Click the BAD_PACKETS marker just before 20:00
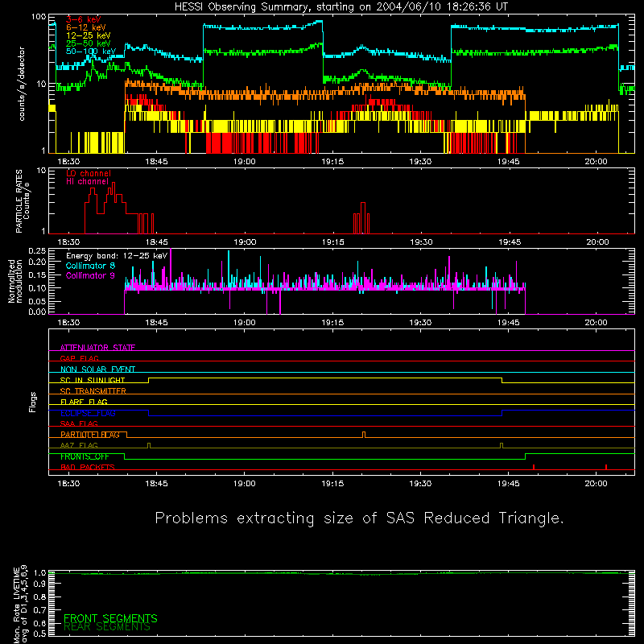Viewport: 644px width, 644px height. tap(533, 467)
